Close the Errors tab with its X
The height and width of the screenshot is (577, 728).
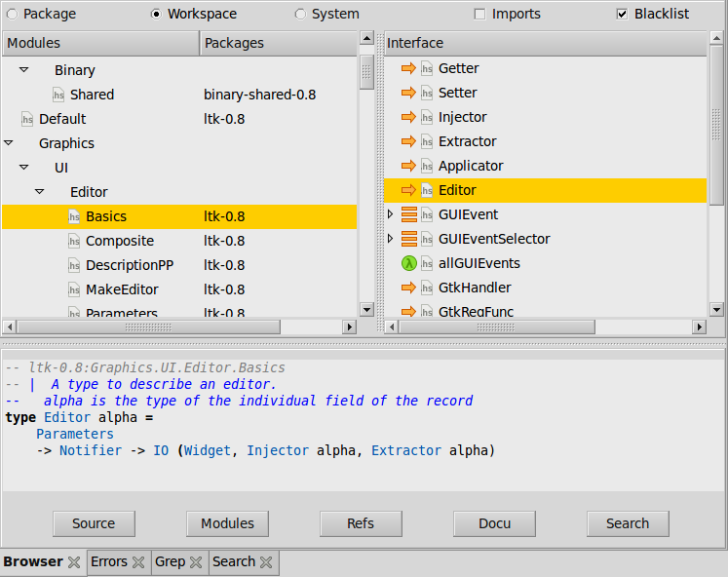click(138, 562)
